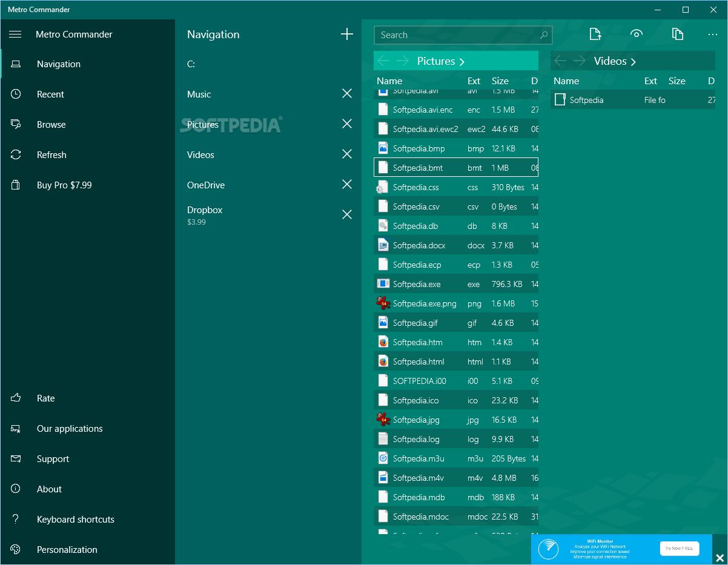The image size is (728, 565).
Task: Select Softpedia.htm Firefox icon
Action: [x=383, y=342]
